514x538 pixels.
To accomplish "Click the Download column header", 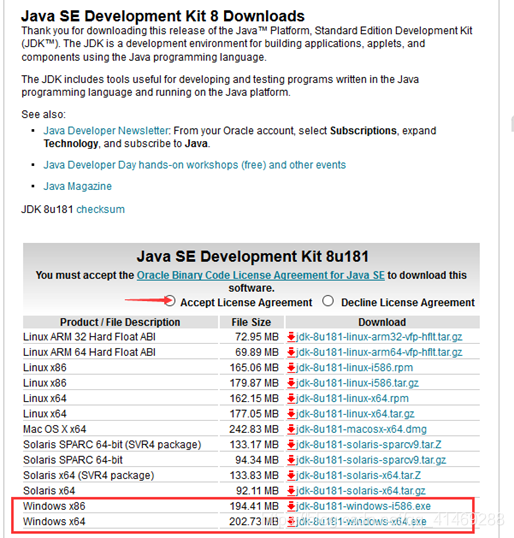I will tap(382, 322).
